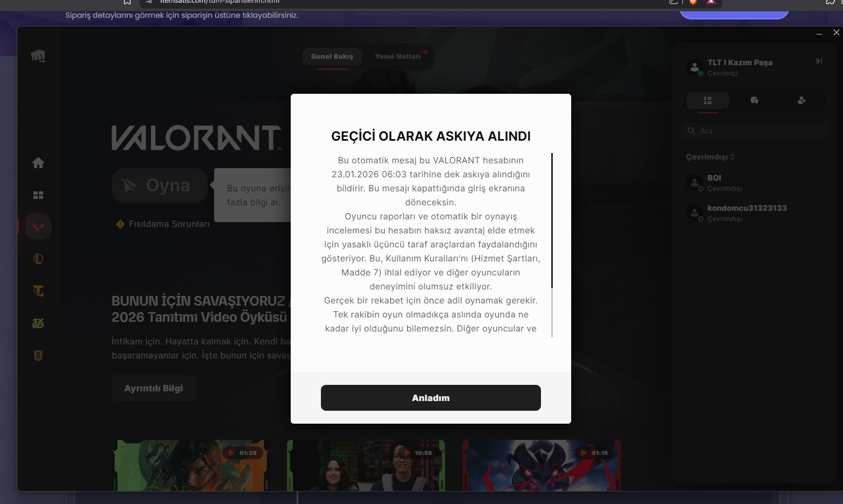The image size is (843, 504).
Task: Collapse the friends panel with arrow icon
Action: 819,61
